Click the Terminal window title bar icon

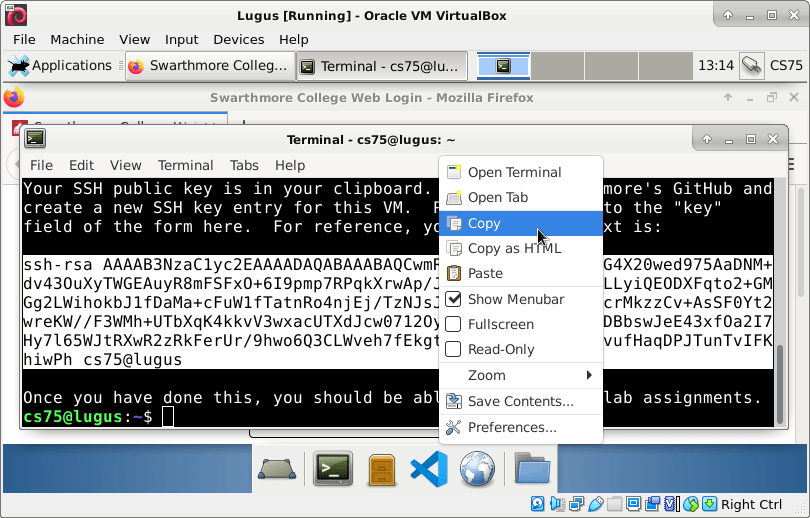(x=35, y=138)
